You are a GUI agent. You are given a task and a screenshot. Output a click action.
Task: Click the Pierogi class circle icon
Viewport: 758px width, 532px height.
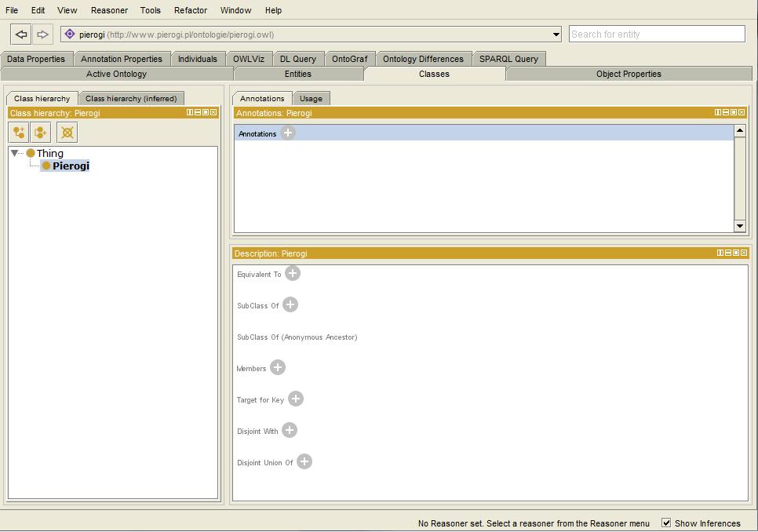(x=46, y=166)
